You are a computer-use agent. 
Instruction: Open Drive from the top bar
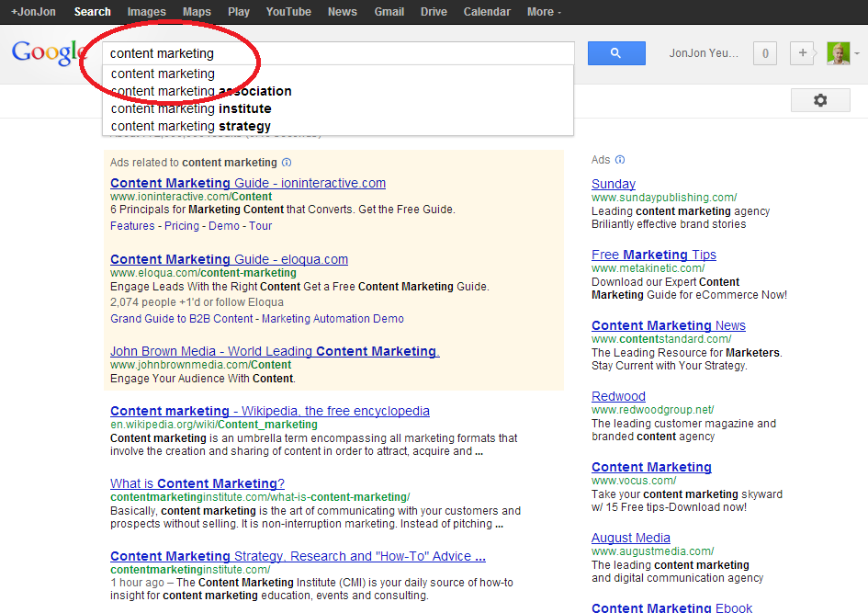coord(434,12)
